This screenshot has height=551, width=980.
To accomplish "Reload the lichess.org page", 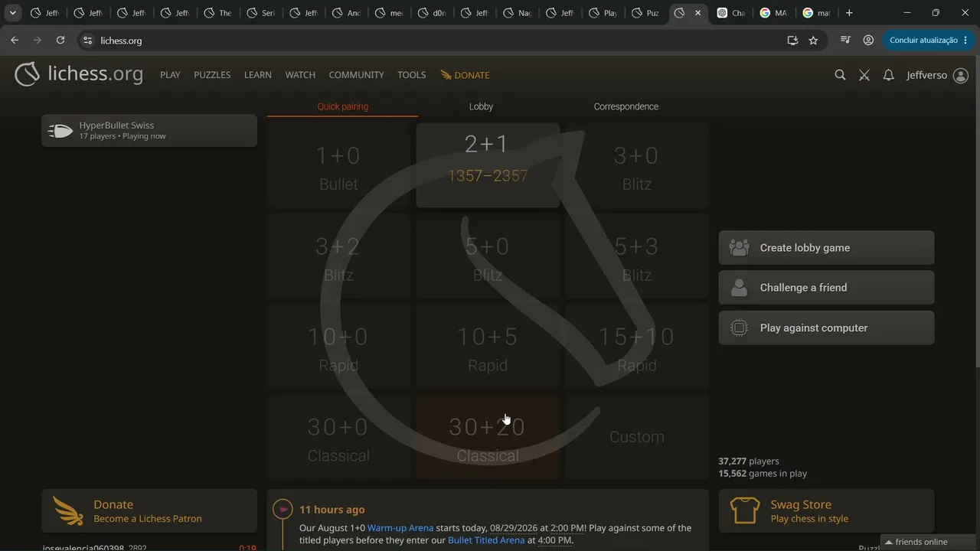I will click(x=60, y=41).
